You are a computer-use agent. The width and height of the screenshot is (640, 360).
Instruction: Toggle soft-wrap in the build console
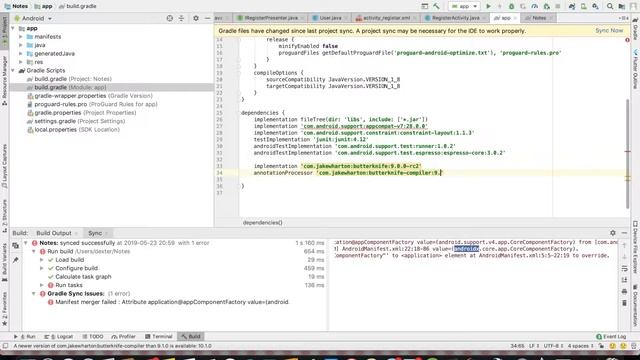click(624, 269)
